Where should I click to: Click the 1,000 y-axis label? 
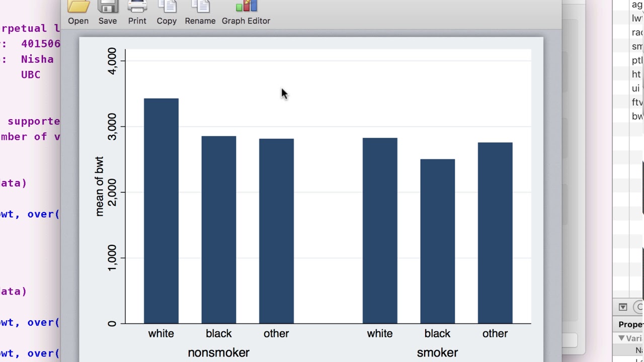click(112, 258)
